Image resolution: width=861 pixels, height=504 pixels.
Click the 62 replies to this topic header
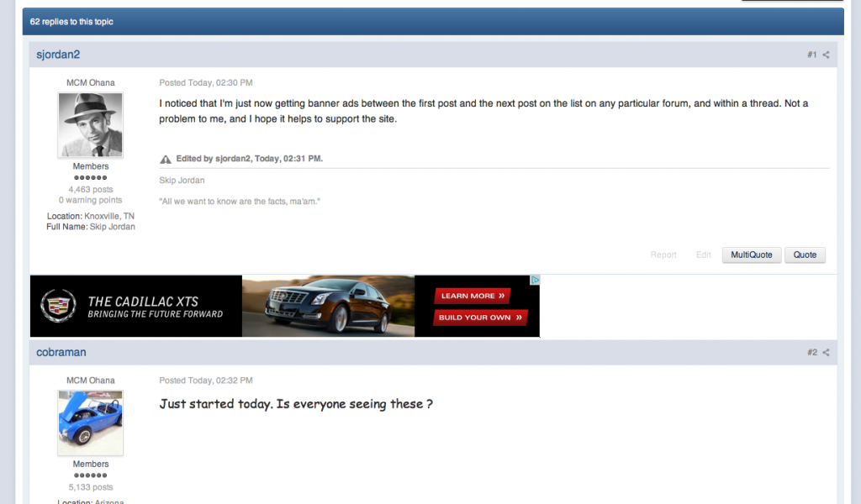point(71,22)
